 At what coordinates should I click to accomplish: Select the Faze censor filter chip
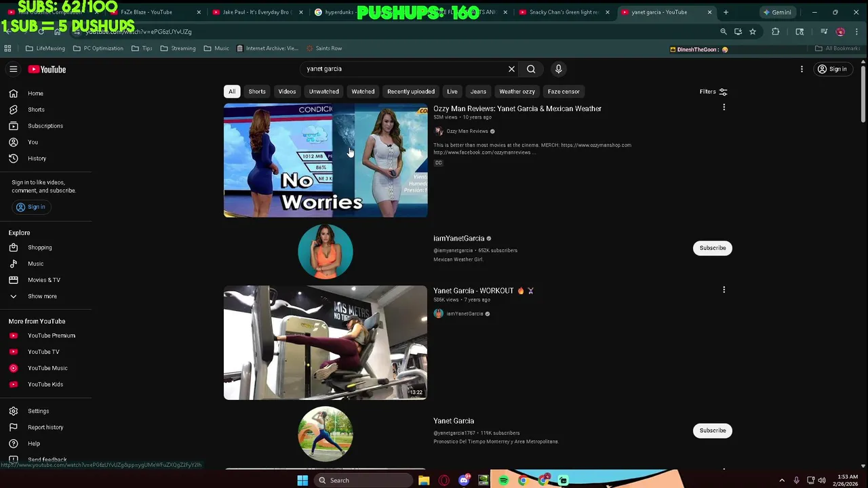(564, 91)
